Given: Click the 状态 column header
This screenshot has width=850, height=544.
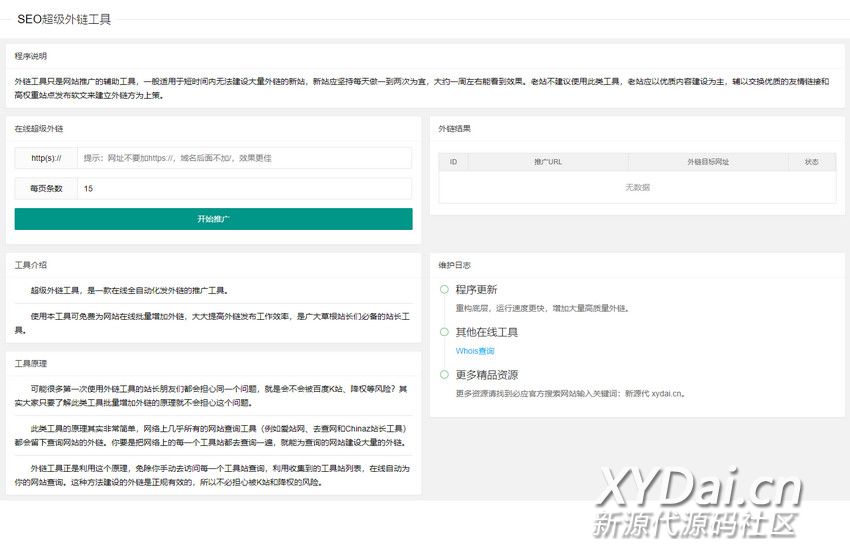Looking at the screenshot, I should click(x=811, y=161).
